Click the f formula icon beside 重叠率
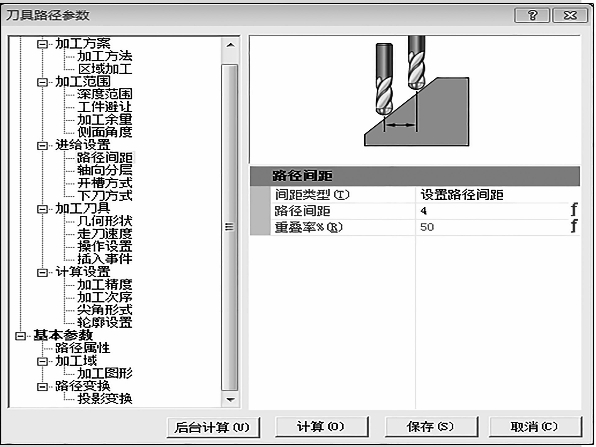Image resolution: width=596 pixels, height=447 pixels. pos(574,227)
